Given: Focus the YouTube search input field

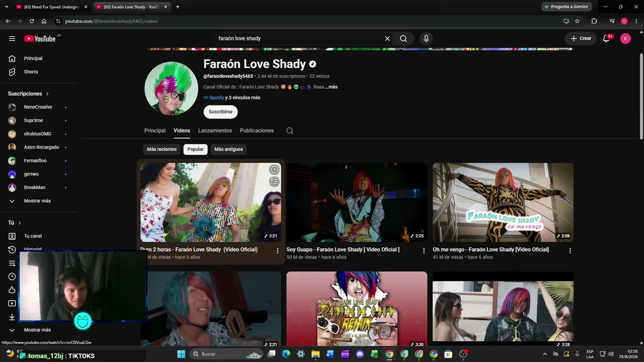Looking at the screenshot, I should (300, 39).
